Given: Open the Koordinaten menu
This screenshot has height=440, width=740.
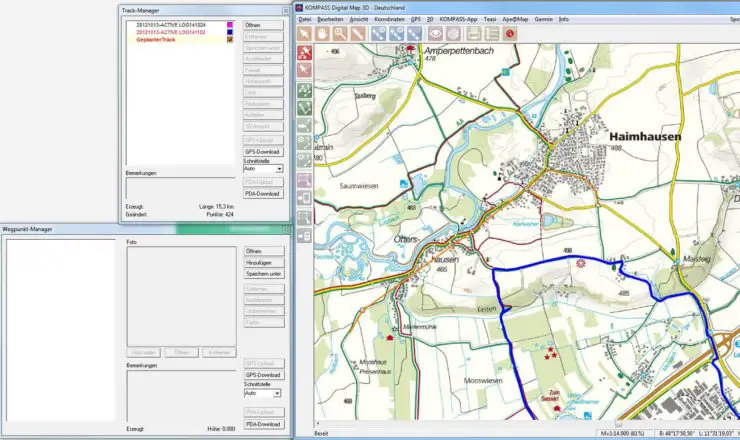Looking at the screenshot, I should [389, 19].
